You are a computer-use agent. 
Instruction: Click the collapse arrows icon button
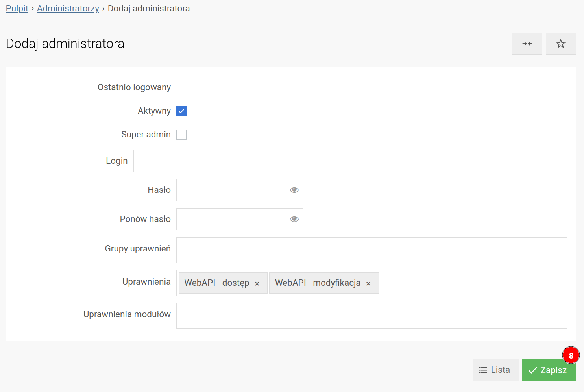(x=527, y=44)
